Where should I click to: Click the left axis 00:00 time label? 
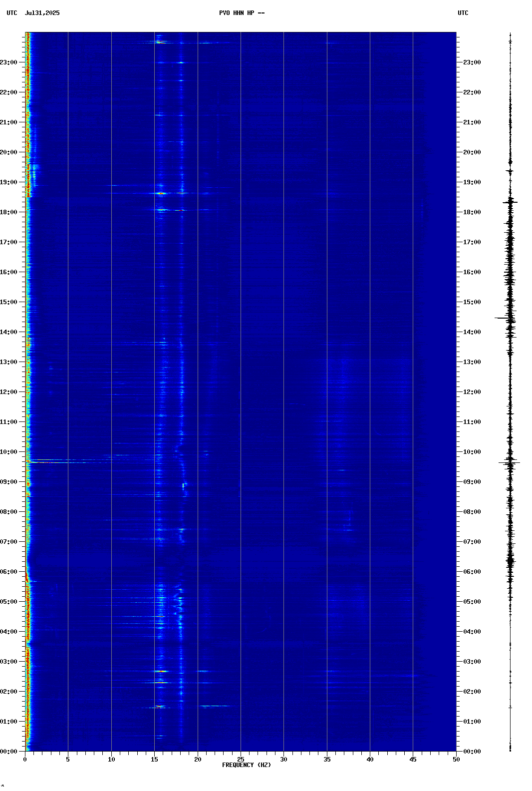[8, 752]
